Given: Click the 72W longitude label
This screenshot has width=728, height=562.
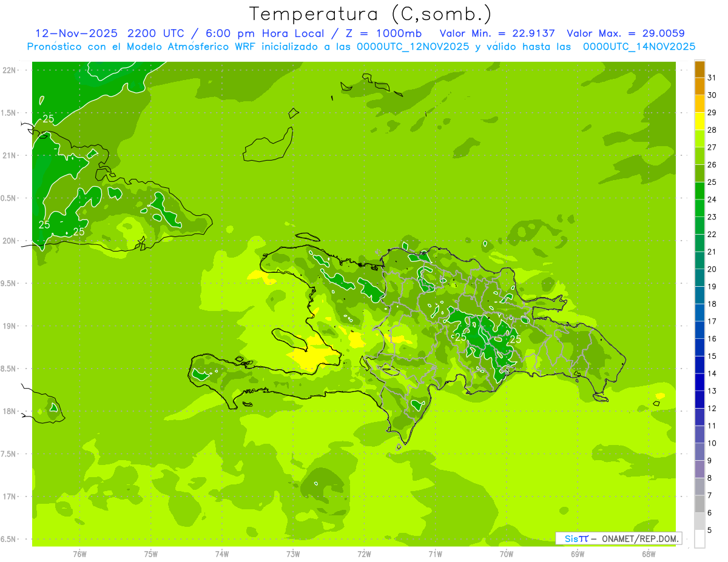Looking at the screenshot, I should coord(364,554).
